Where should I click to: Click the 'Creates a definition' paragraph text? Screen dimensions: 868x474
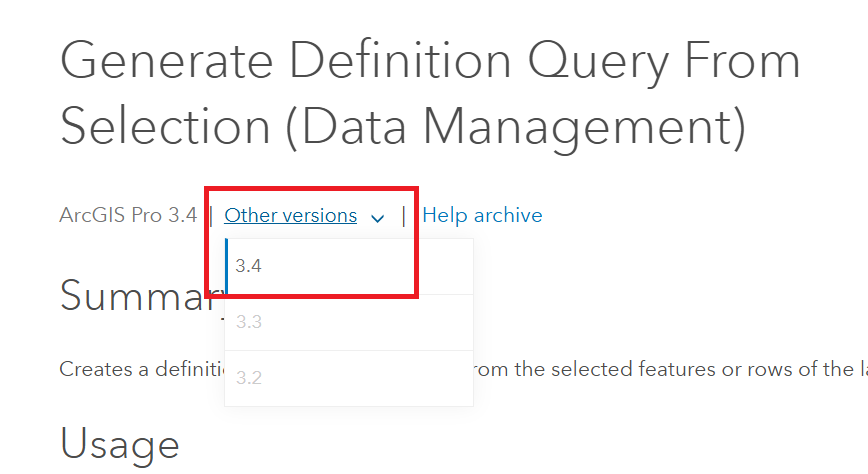[139, 368]
